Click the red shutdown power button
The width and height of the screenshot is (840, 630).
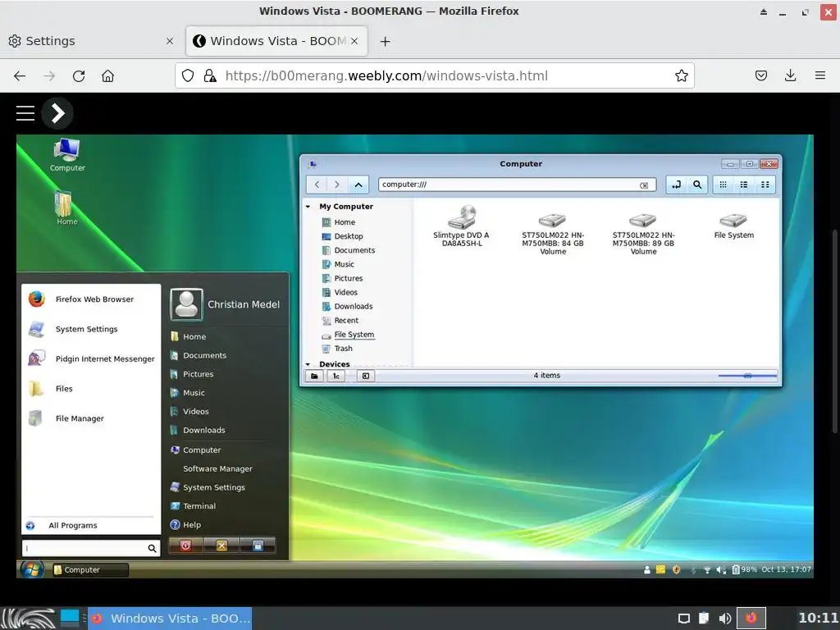[185, 546]
